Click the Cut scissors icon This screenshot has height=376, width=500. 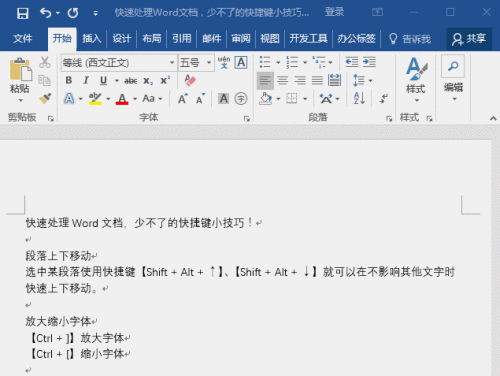45,62
